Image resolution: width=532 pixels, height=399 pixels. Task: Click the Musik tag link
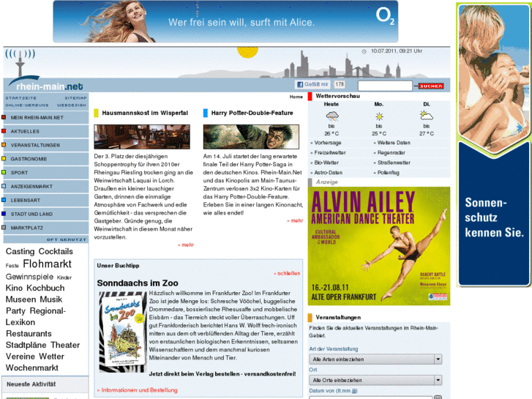[x=51, y=299]
